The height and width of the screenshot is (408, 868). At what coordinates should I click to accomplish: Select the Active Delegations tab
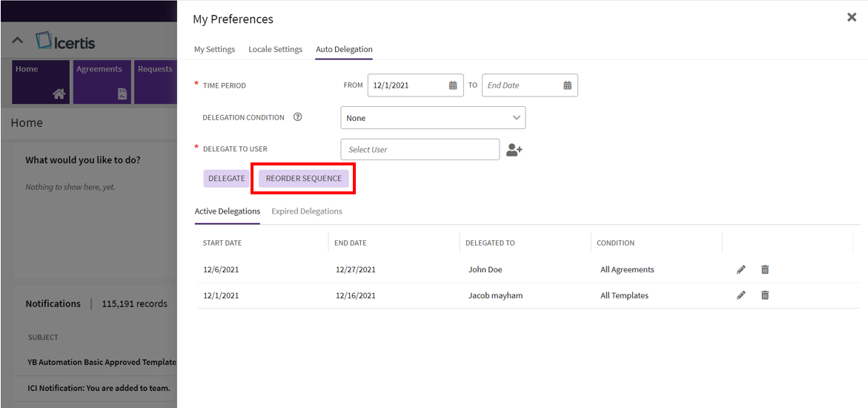pyautogui.click(x=227, y=211)
